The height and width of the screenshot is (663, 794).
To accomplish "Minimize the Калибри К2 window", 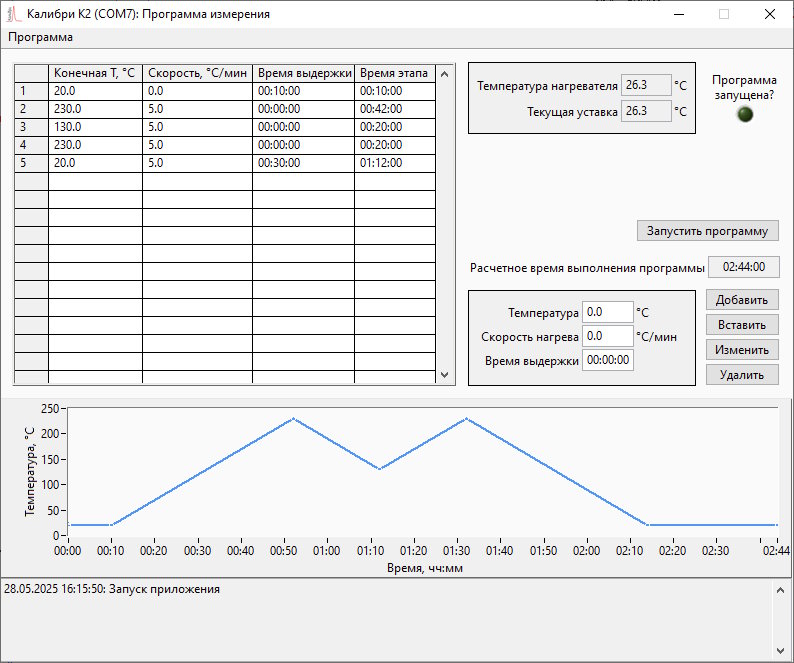I will [679, 14].
